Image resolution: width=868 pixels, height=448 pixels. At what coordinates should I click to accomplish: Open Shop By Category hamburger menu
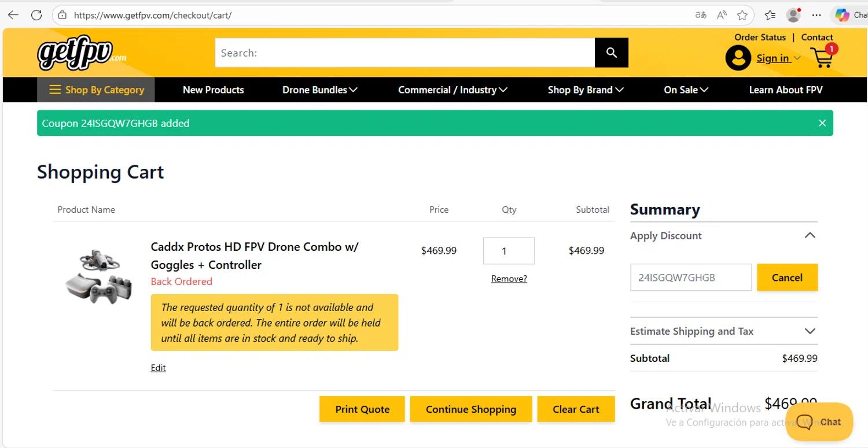click(x=96, y=90)
